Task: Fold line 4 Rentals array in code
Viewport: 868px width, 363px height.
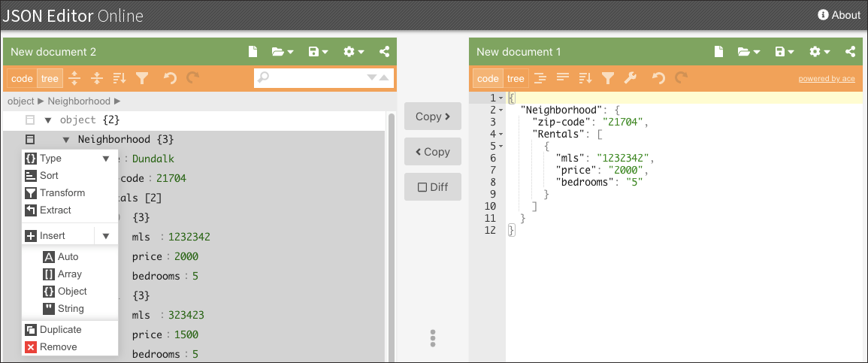Action: click(501, 134)
